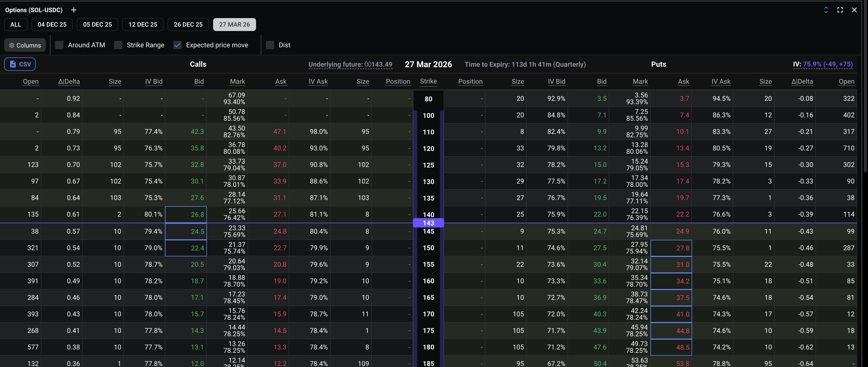Enable the Around ATM checkbox
Screen dimensions: 868x367
tap(59, 45)
